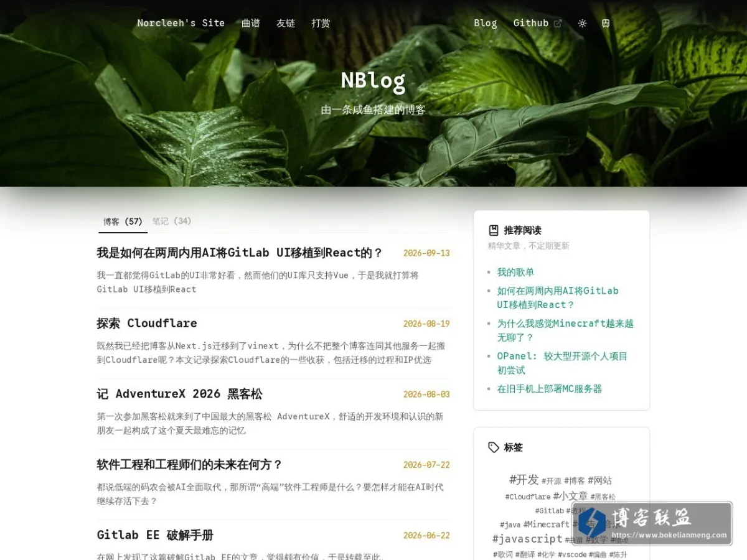
Task: Click the subtitle 由一条咸鱼搭建的博客
Action: (x=374, y=110)
